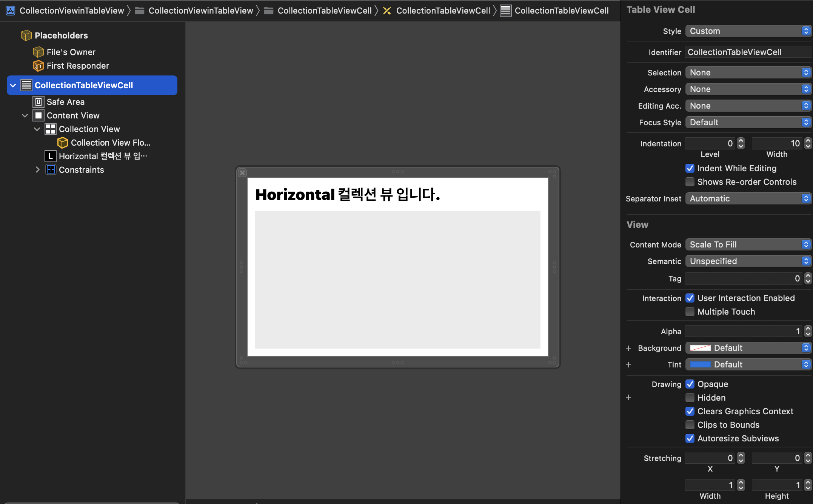Image resolution: width=813 pixels, height=504 pixels.
Task: Open the Style Custom dropdown
Action: (748, 31)
